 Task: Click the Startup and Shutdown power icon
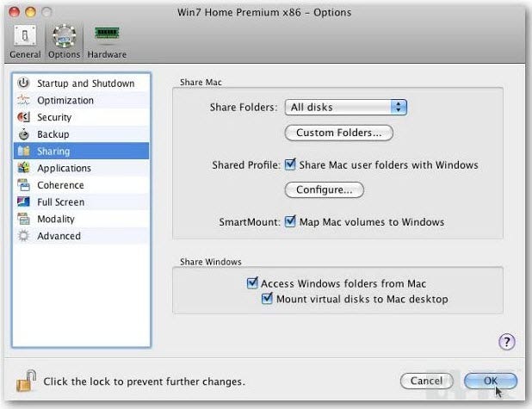click(23, 83)
